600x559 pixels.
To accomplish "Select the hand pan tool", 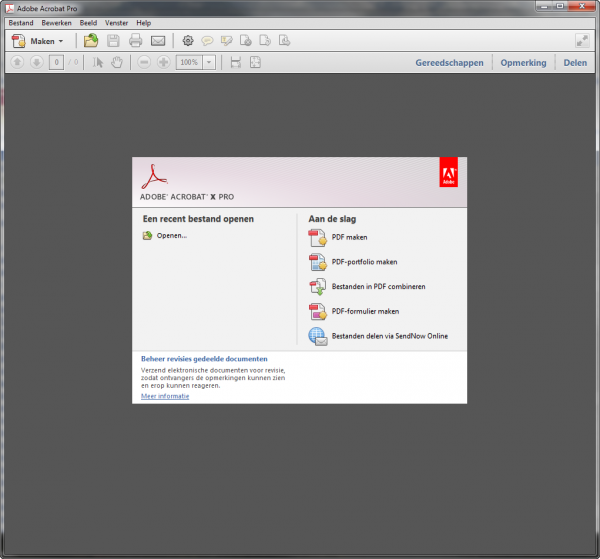I will [x=117, y=62].
